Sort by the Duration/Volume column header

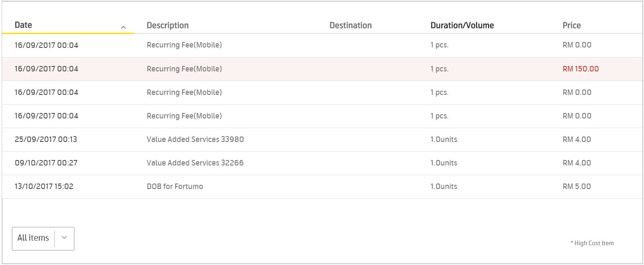[462, 26]
